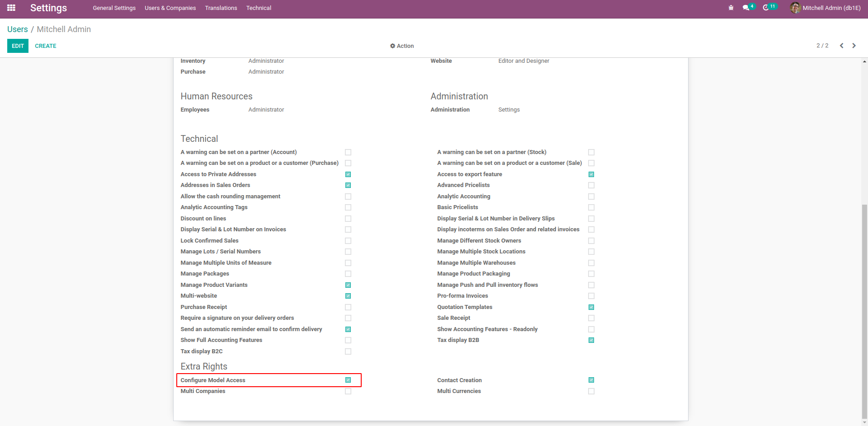The image size is (868, 426).
Task: Click the 2 / 2 pager counter
Action: [x=822, y=46]
